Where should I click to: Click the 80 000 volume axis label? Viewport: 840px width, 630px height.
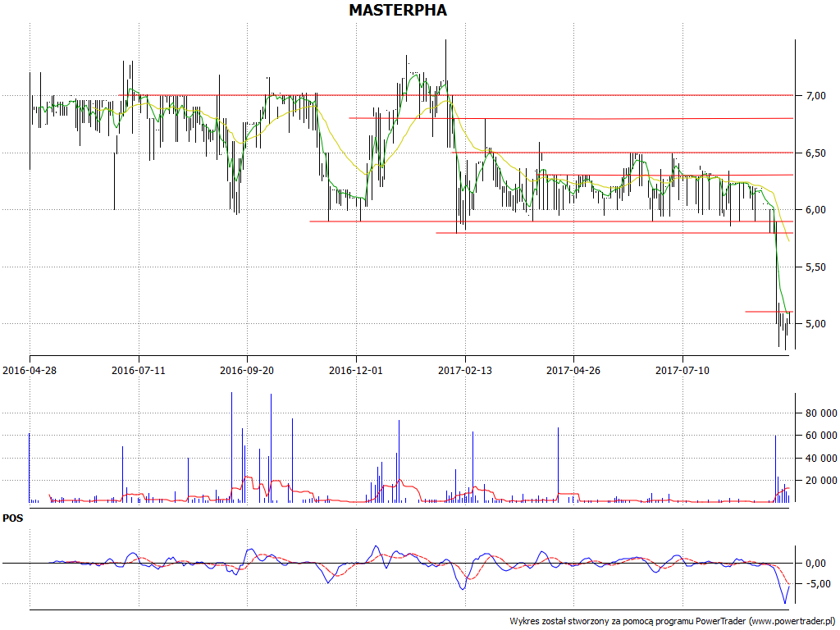click(821, 413)
